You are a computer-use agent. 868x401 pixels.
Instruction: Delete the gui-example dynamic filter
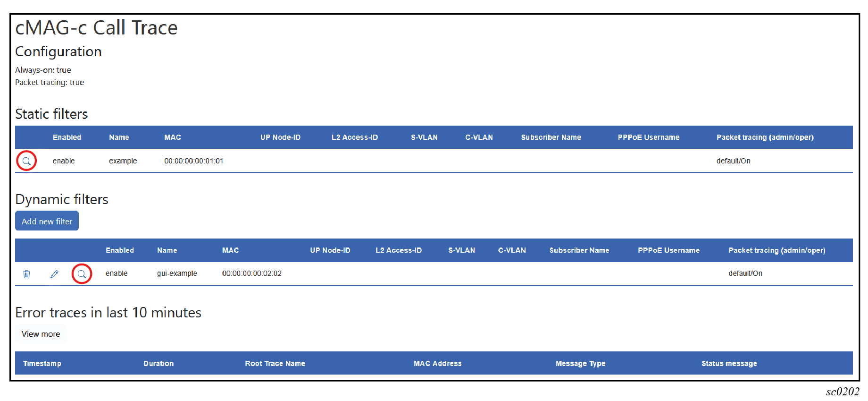[27, 274]
